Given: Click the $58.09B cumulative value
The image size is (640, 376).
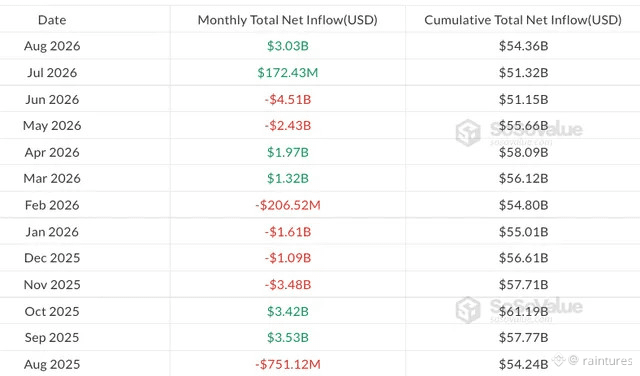Looking at the screenshot, I should pyautogui.click(x=523, y=152).
